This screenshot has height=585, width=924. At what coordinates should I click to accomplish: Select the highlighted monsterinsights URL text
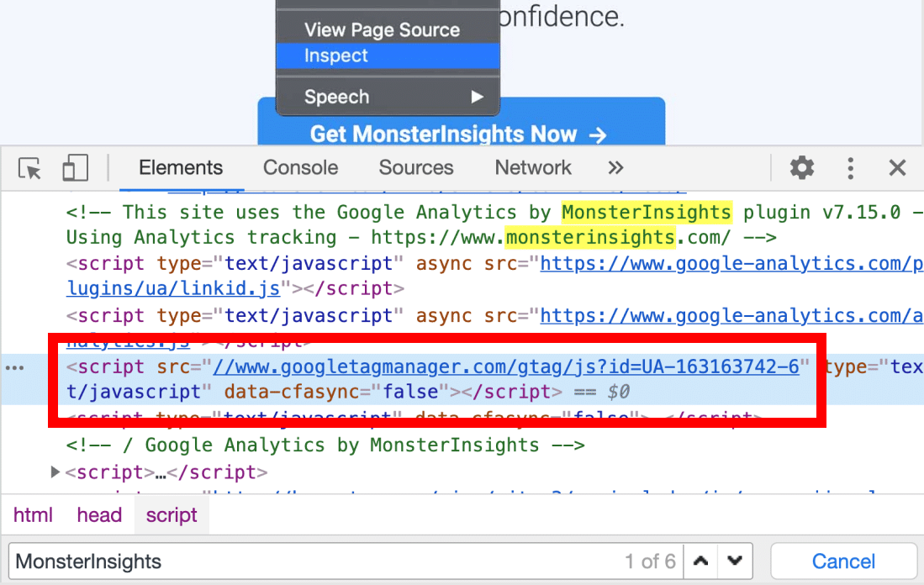[x=590, y=237]
